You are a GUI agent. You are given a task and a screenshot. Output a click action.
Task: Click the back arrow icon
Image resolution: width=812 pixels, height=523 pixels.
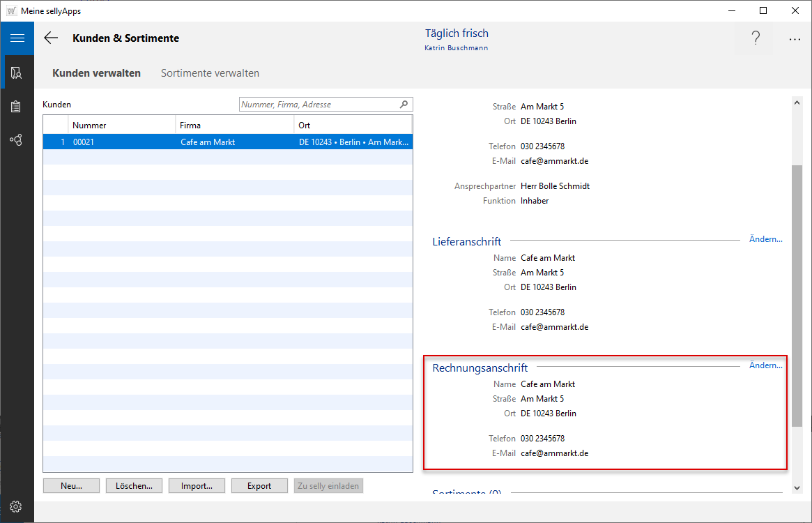(51, 38)
